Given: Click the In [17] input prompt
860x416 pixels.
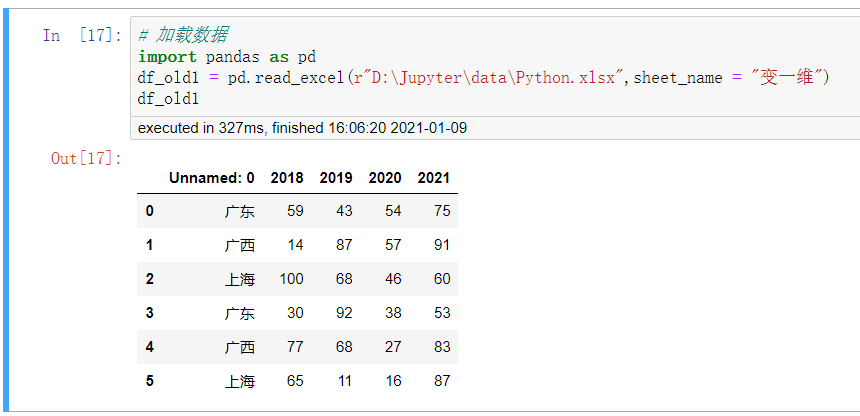Looking at the screenshot, I should click(82, 36).
